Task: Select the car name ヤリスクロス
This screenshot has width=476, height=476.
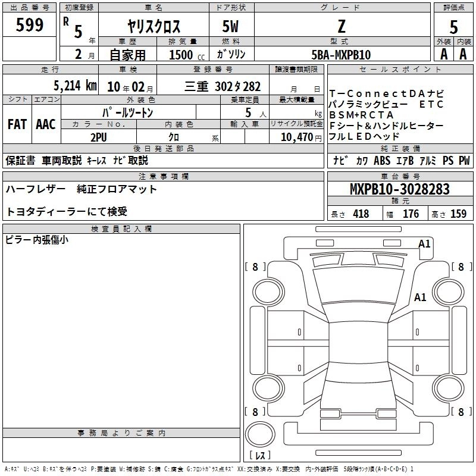Action: pos(155,27)
